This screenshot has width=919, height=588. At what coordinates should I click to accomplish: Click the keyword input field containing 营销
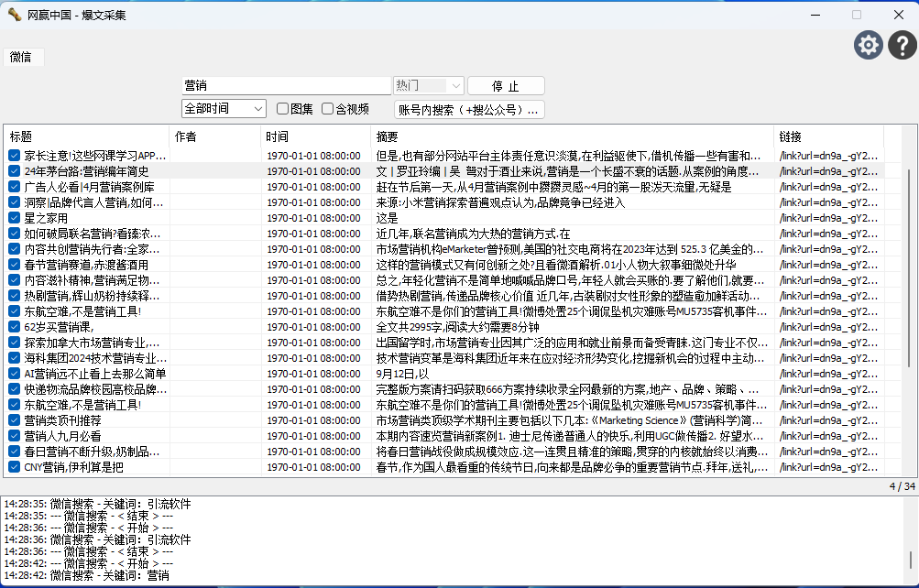coord(286,85)
